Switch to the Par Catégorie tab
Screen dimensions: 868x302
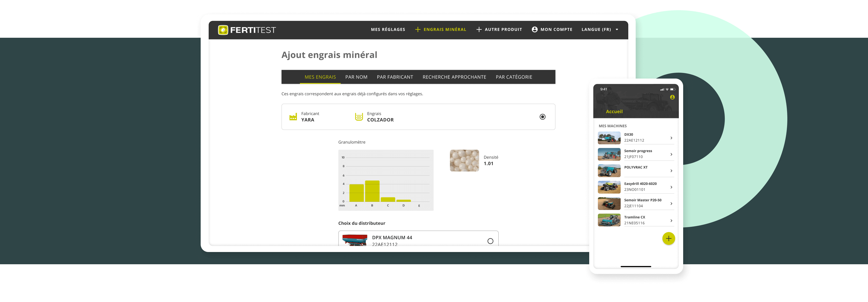514,77
